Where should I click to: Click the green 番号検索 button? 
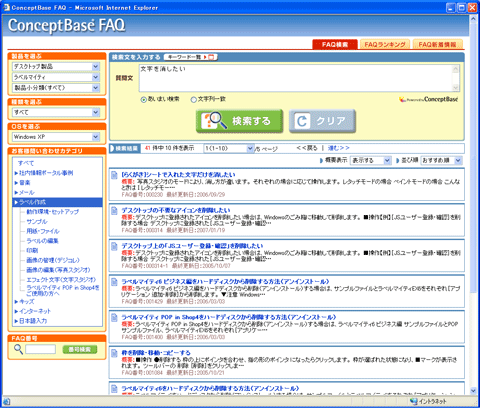point(80,349)
